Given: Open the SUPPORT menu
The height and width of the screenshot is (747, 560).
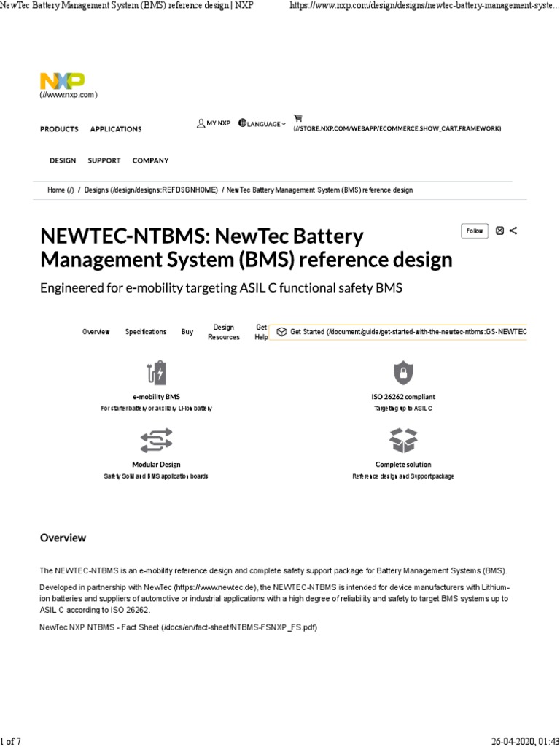Looking at the screenshot, I should 104,160.
